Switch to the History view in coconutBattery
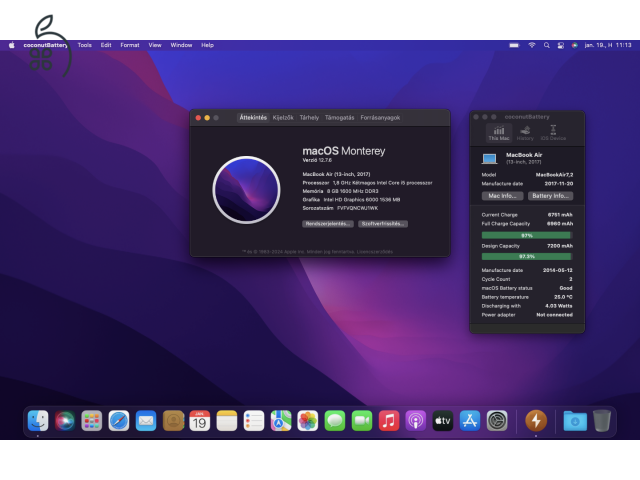The height and width of the screenshot is (480, 640). click(525, 133)
